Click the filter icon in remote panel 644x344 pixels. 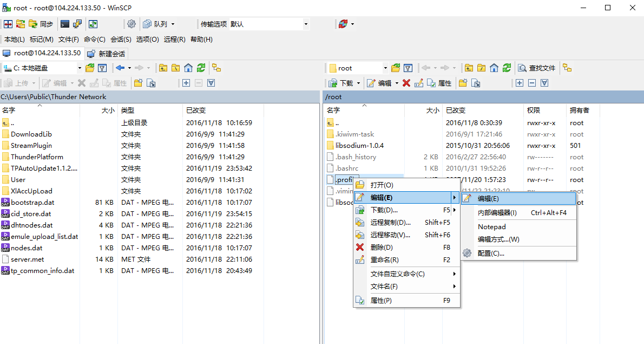(x=408, y=68)
